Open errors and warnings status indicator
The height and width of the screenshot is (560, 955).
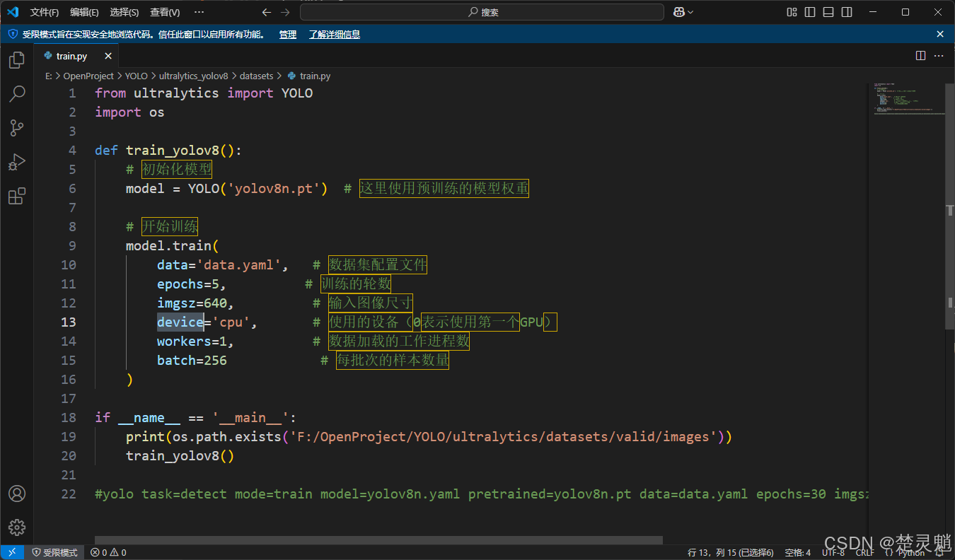[108, 552]
